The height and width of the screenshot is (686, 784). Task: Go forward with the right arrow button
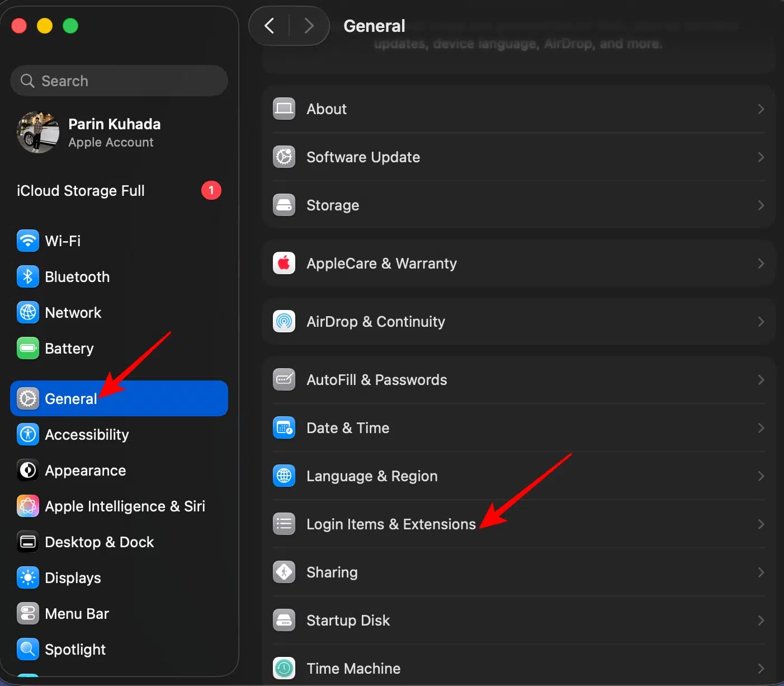coord(309,26)
